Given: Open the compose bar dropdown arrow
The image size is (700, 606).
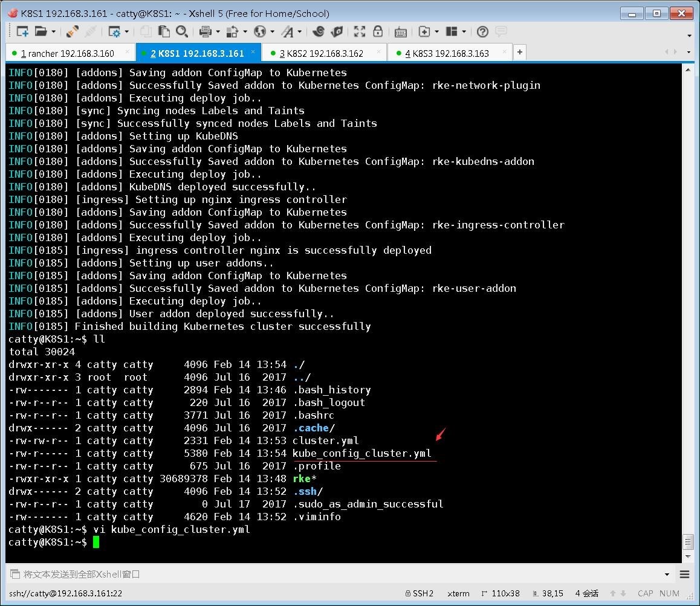Looking at the screenshot, I should point(667,575).
